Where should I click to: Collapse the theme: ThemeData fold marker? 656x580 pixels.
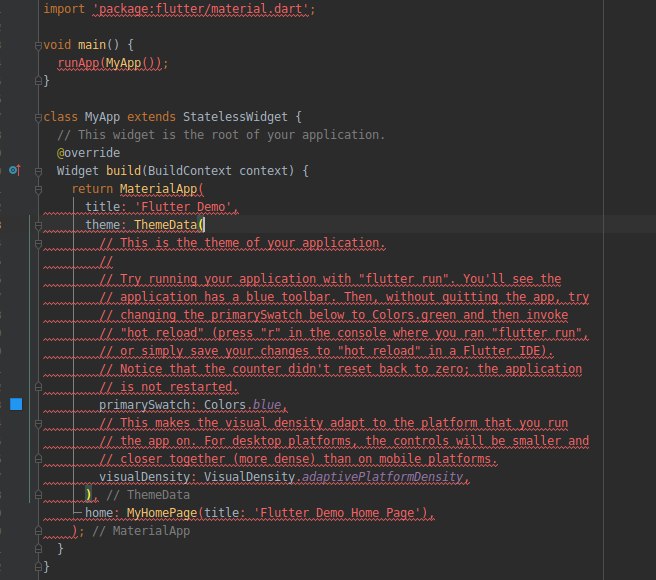tap(38, 226)
